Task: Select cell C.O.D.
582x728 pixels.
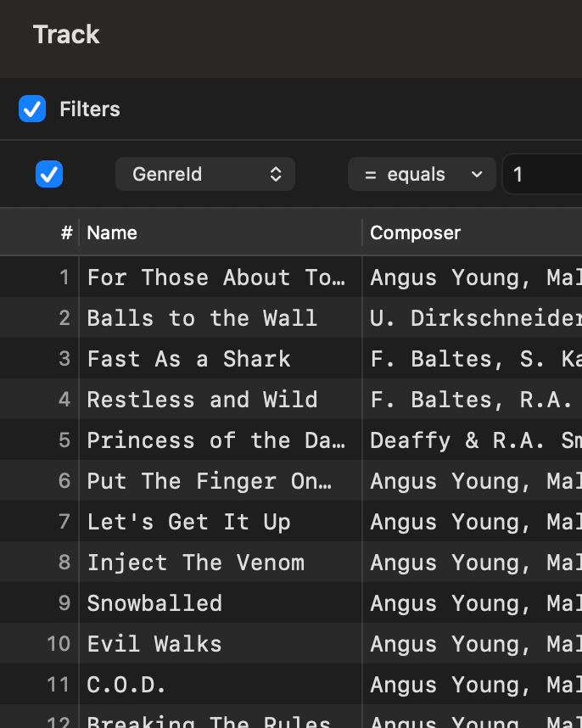Action: [221, 685]
